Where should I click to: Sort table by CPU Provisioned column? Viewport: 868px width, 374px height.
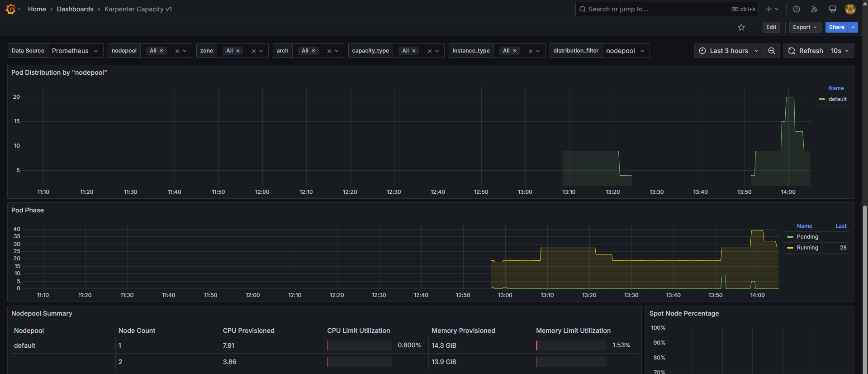(248, 331)
